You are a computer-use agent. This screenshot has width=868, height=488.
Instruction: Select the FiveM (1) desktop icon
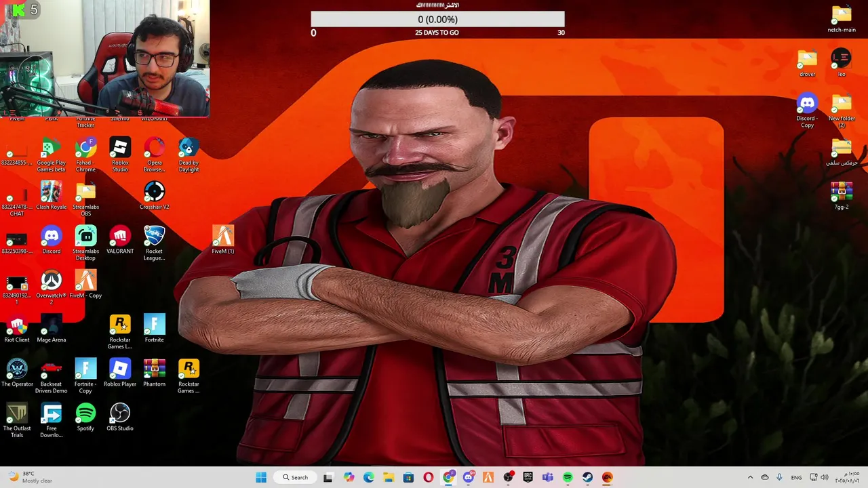click(x=222, y=240)
